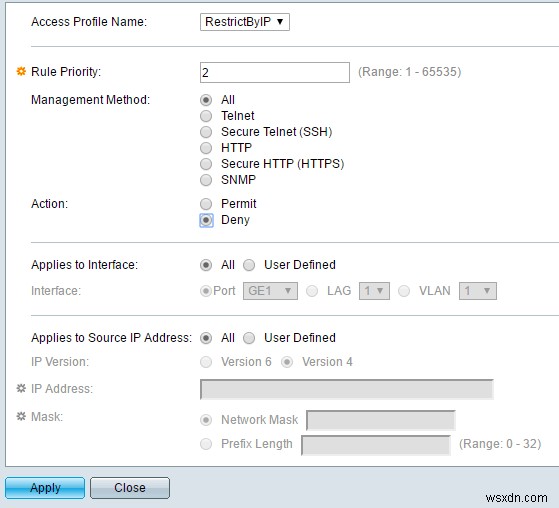Open the VLAN number dropdown
This screenshot has width=559, height=508.
[477, 291]
